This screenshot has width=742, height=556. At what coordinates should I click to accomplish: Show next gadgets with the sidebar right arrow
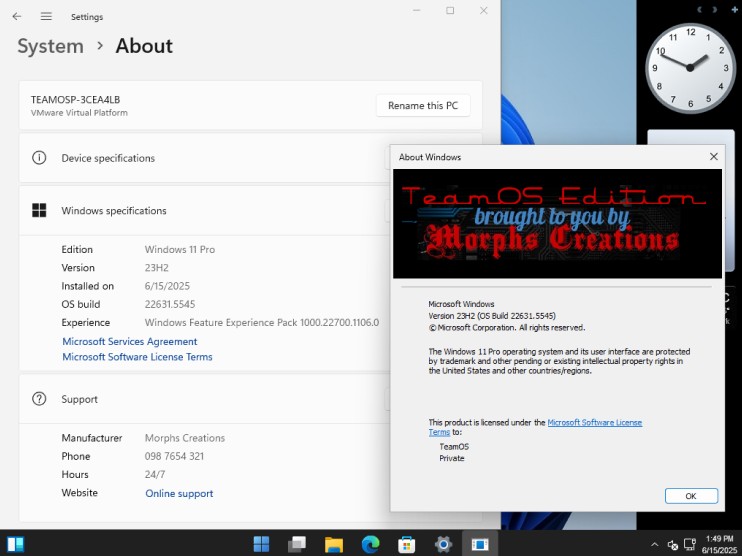tap(715, 9)
